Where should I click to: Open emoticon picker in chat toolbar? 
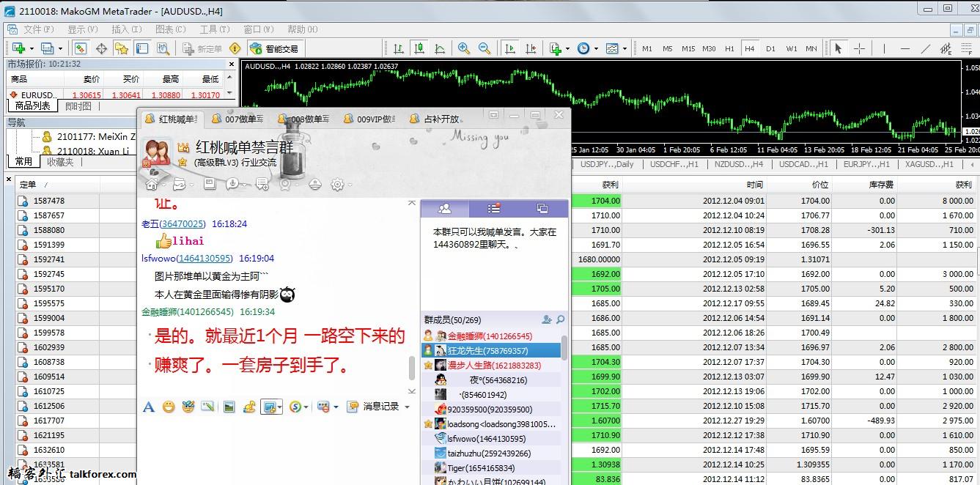pyautogui.click(x=169, y=407)
